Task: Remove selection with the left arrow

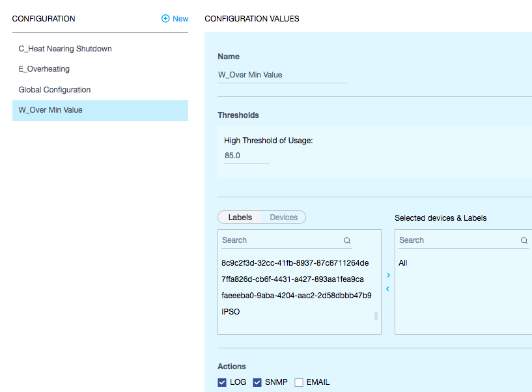Action: coord(387,289)
